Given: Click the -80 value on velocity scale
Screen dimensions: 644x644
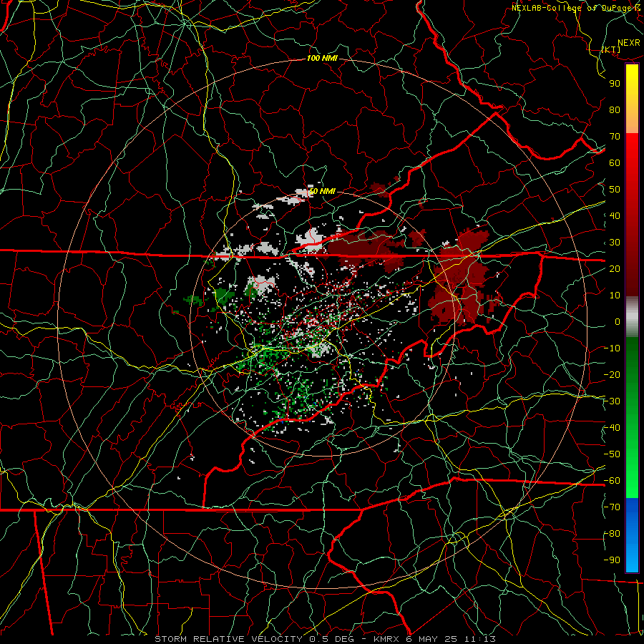Looking at the screenshot, I should tap(612, 534).
